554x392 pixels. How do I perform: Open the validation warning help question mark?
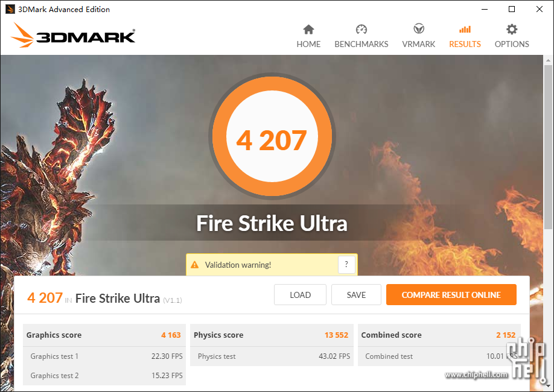coord(346,265)
